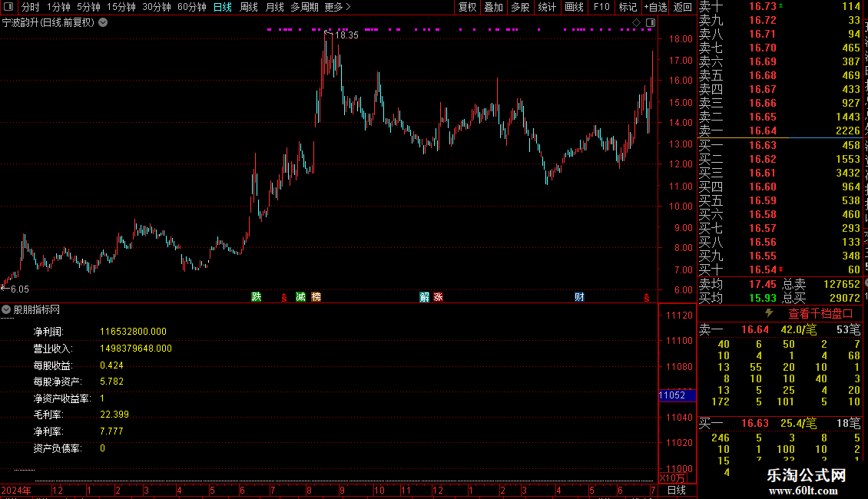This screenshot has width=868, height=499.
Task: Select the 买一 16.63 order row
Action: coord(780,145)
